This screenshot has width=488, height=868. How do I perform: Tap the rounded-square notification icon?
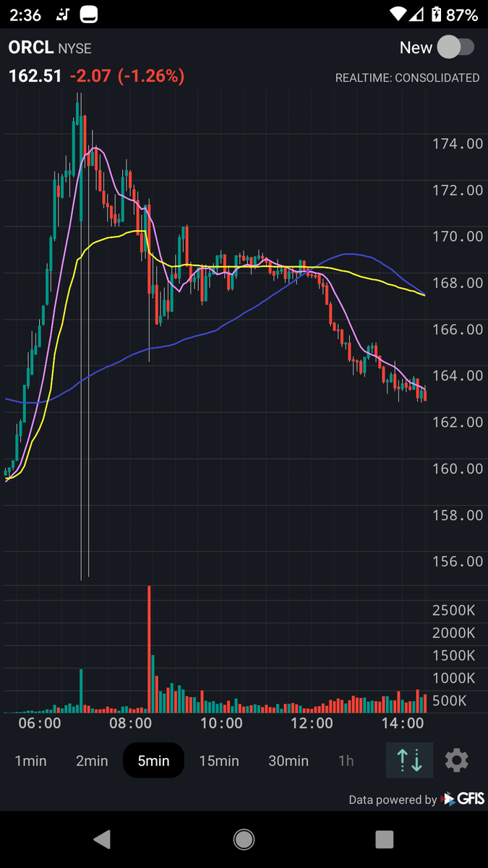89,14
